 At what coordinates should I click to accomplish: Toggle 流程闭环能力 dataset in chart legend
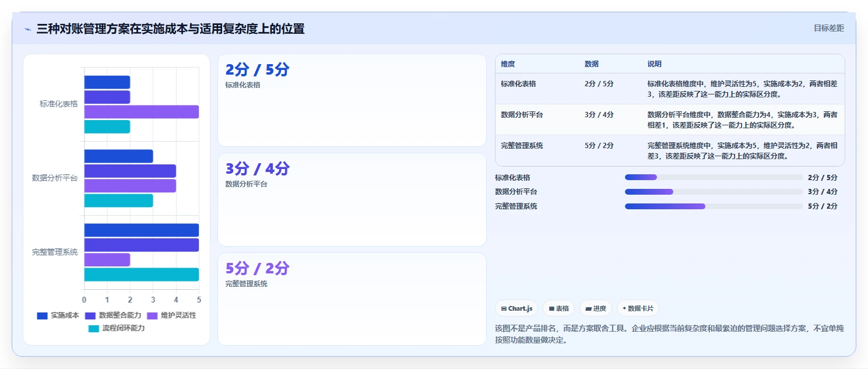[x=117, y=328]
